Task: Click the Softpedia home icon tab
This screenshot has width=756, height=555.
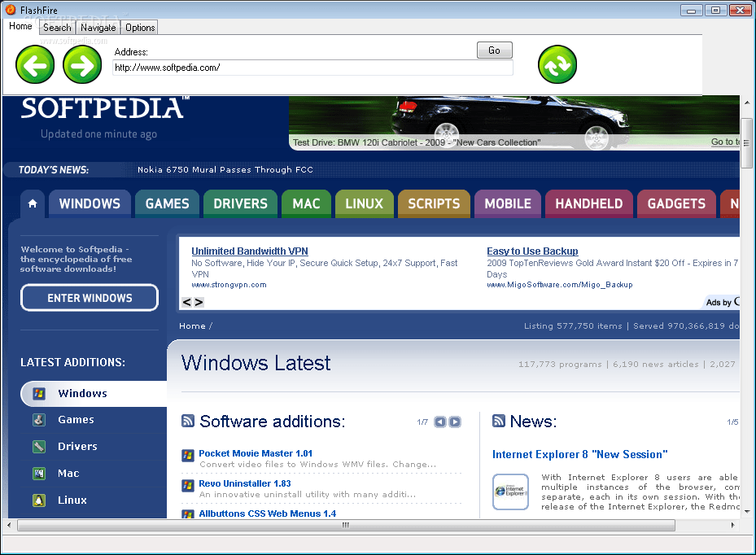Action: [33, 203]
